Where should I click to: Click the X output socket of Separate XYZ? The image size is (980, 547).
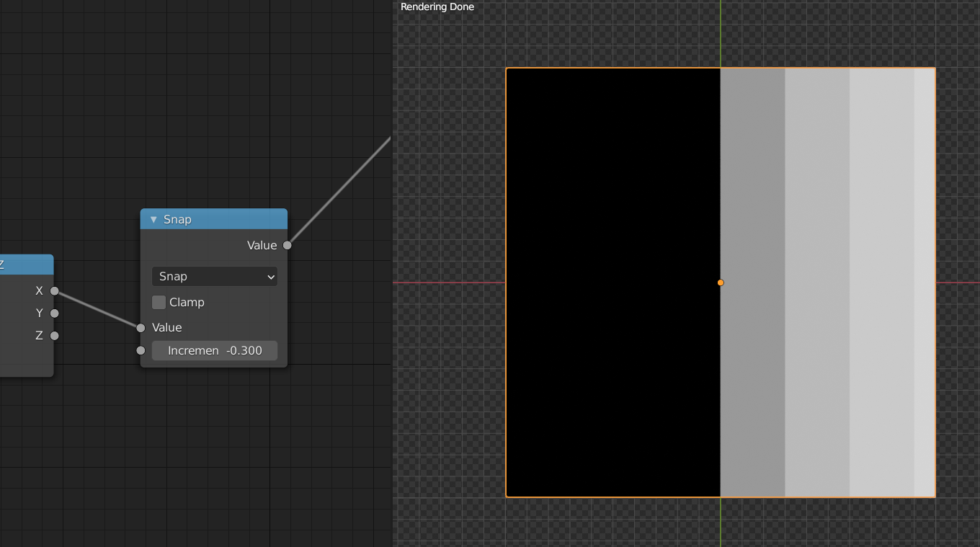coord(54,291)
